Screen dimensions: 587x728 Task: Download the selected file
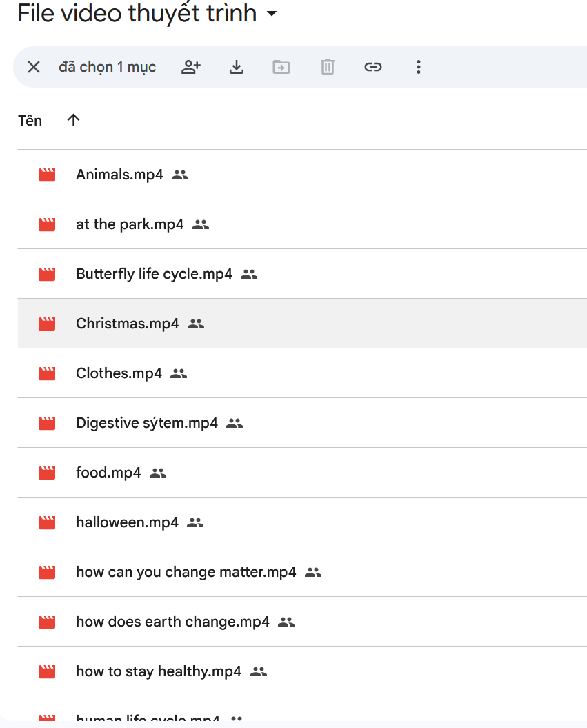(x=237, y=67)
